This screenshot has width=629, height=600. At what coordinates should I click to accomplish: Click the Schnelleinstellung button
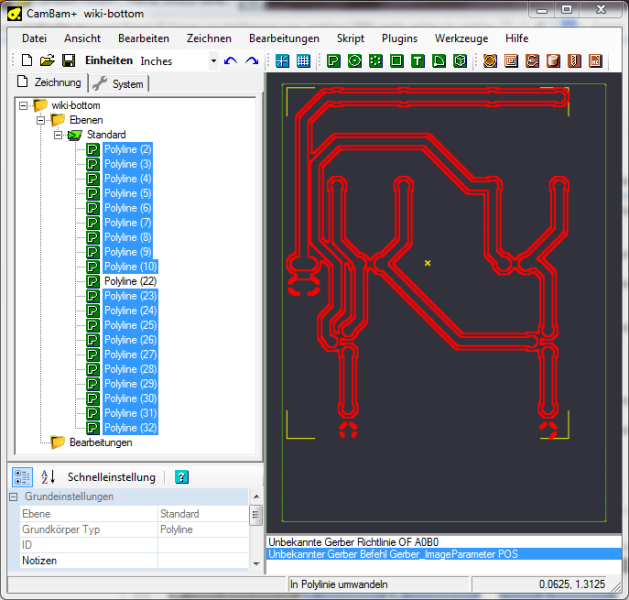(x=111, y=477)
